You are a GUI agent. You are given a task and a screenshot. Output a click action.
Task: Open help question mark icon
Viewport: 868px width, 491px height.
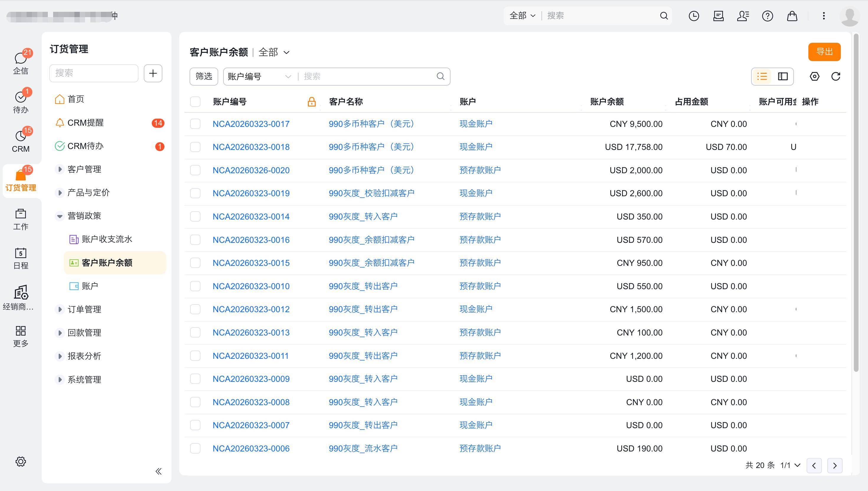pos(767,16)
